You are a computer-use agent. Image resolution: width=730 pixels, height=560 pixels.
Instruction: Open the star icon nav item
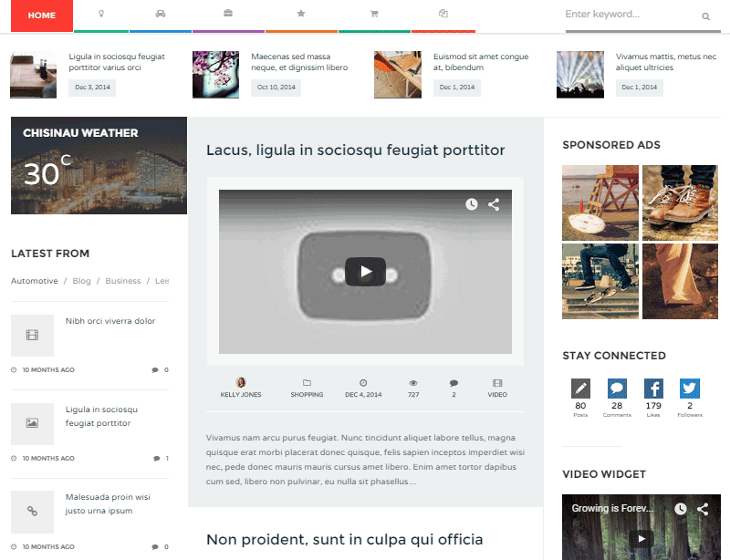301,14
